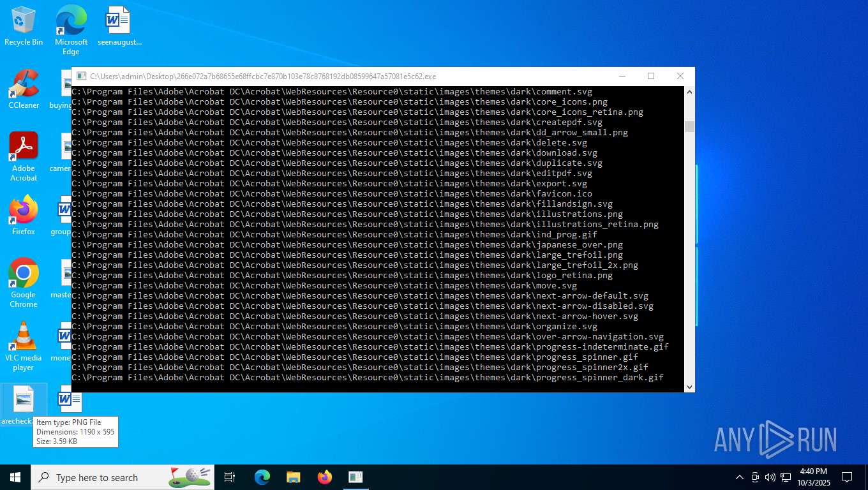Click the console line ending fillandsign.svg
The image size is (868, 490).
(342, 204)
